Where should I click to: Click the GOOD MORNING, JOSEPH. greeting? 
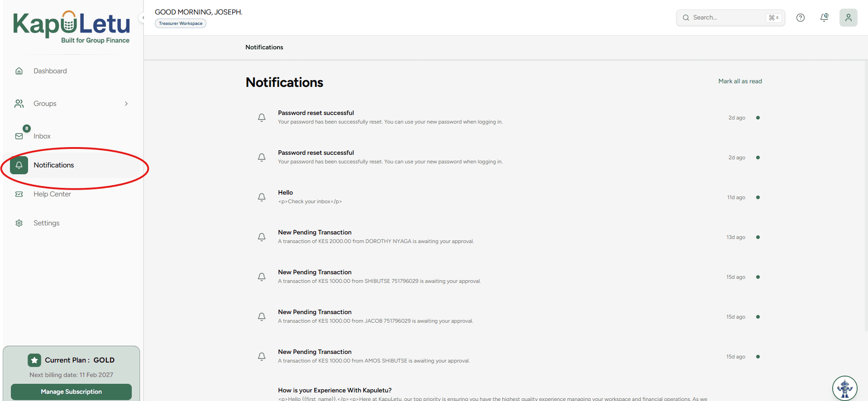point(198,12)
